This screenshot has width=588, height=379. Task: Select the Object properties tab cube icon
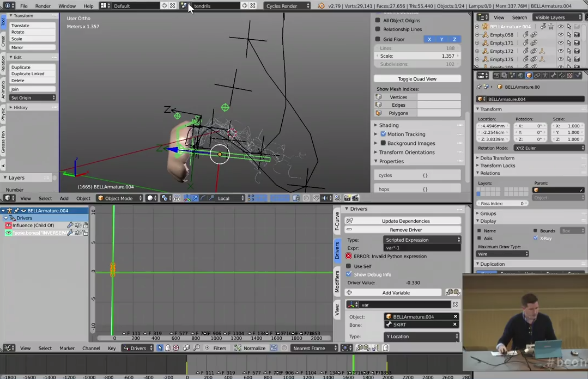point(530,75)
